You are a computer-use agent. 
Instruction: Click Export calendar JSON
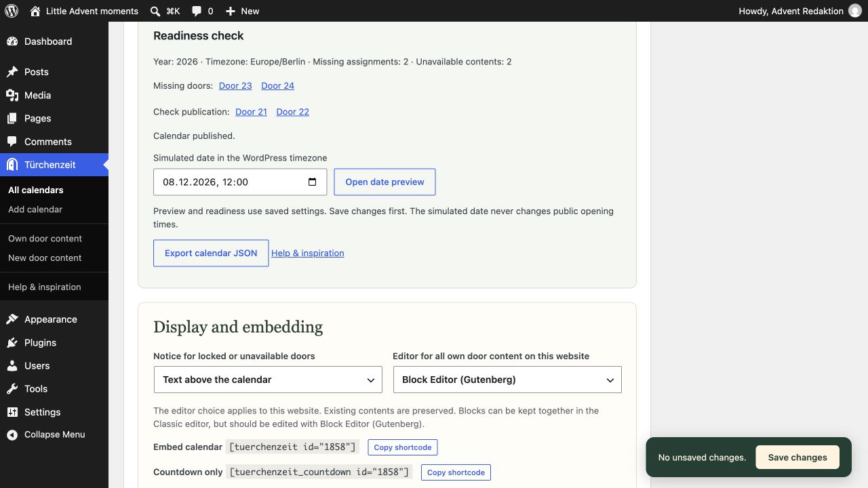coord(211,253)
